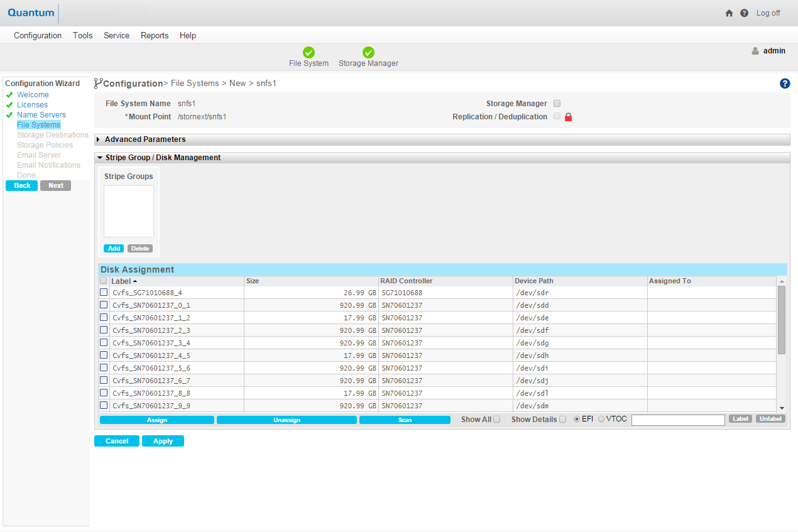The image size is (798, 532).
Task: Open the home icon in header
Action: pos(729,13)
